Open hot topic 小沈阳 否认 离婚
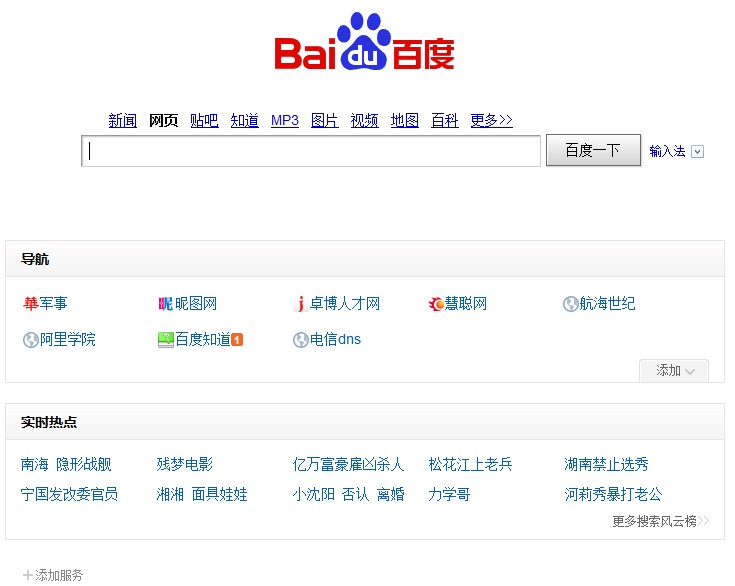 [348, 494]
